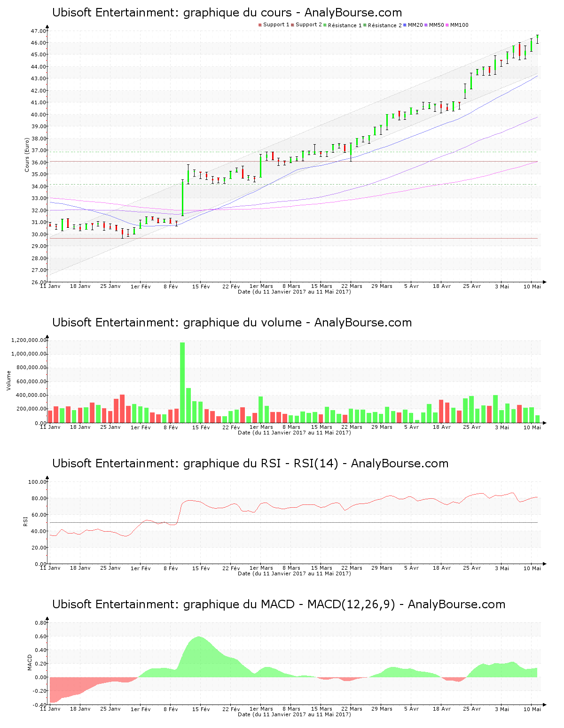
Task: Click the '26.00' price axis value
Action: click(x=38, y=282)
